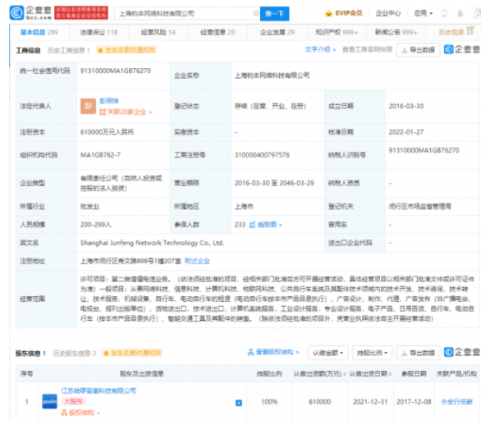The image size is (504, 443).
Task: Open the 附近企业 link after address
Action: tap(197, 261)
